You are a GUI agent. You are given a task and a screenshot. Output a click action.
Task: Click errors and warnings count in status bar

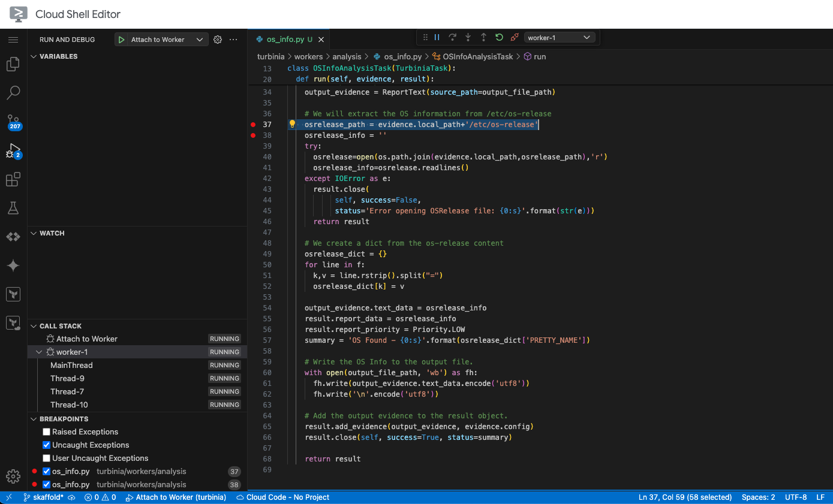pyautogui.click(x=100, y=497)
